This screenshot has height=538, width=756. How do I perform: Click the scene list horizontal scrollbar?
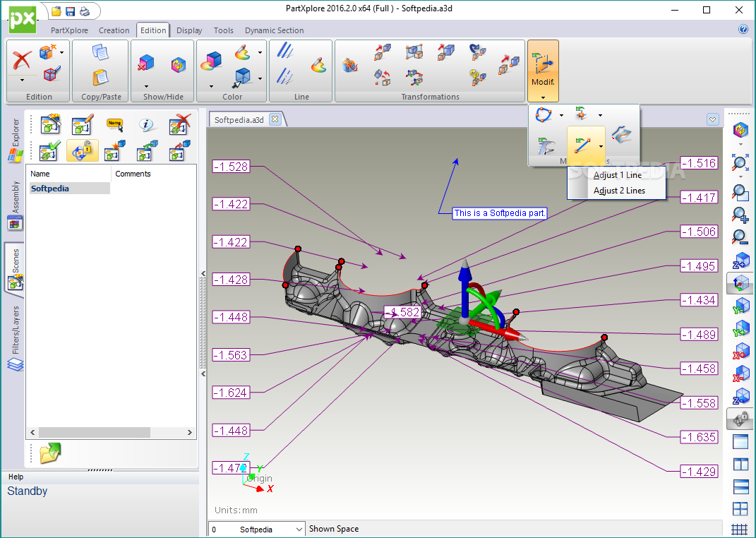tap(111, 432)
